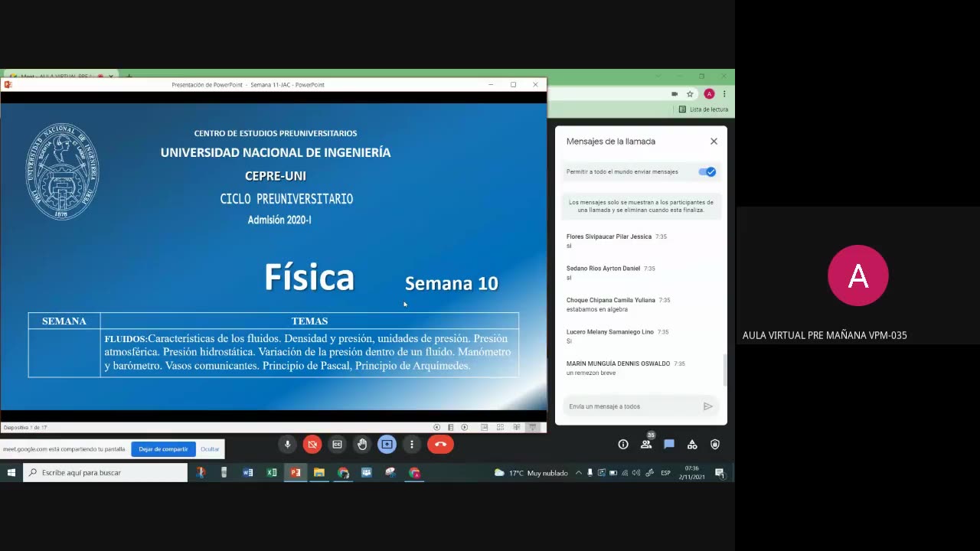Go to previous slide in PowerPoint
The image size is (980, 551).
pyautogui.click(x=437, y=428)
